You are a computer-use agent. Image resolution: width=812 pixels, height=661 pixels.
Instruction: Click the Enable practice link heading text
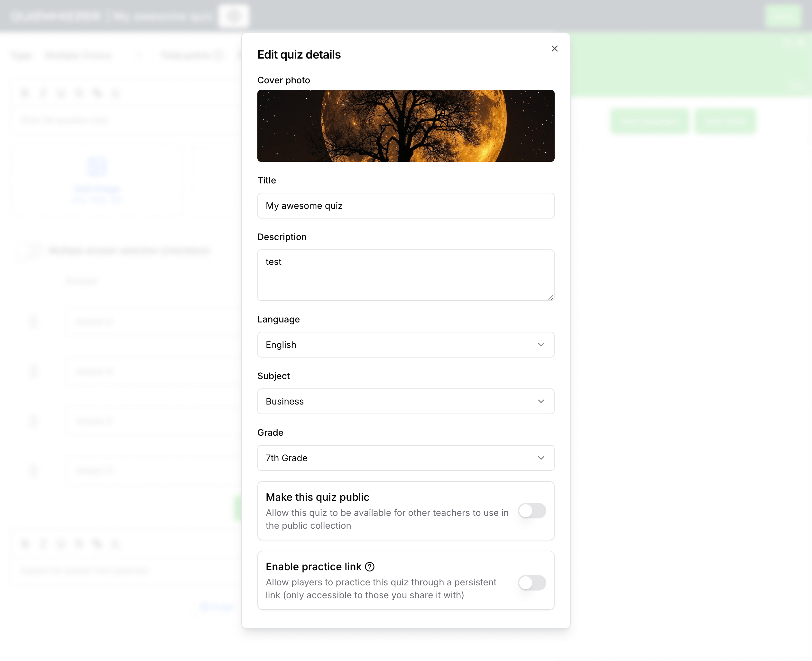click(313, 567)
